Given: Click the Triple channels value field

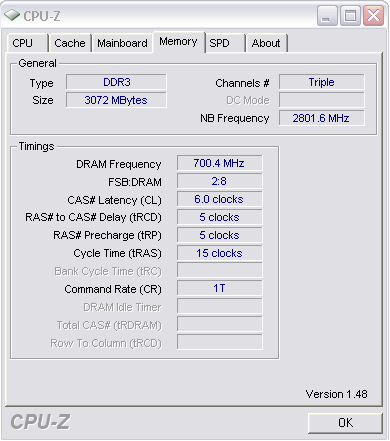Looking at the screenshot, I should (x=322, y=82).
